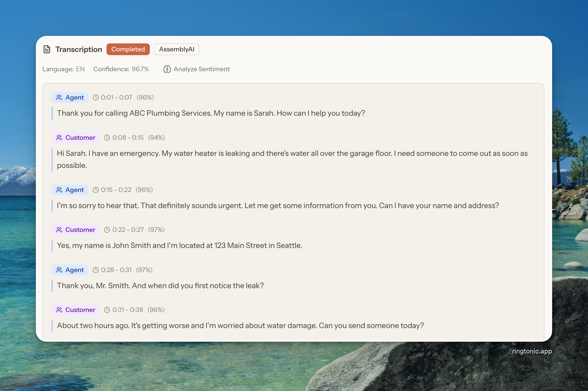Image resolution: width=588 pixels, height=391 pixels.
Task: Click clock icon next to 0:08 - 0:15
Action: (107, 138)
